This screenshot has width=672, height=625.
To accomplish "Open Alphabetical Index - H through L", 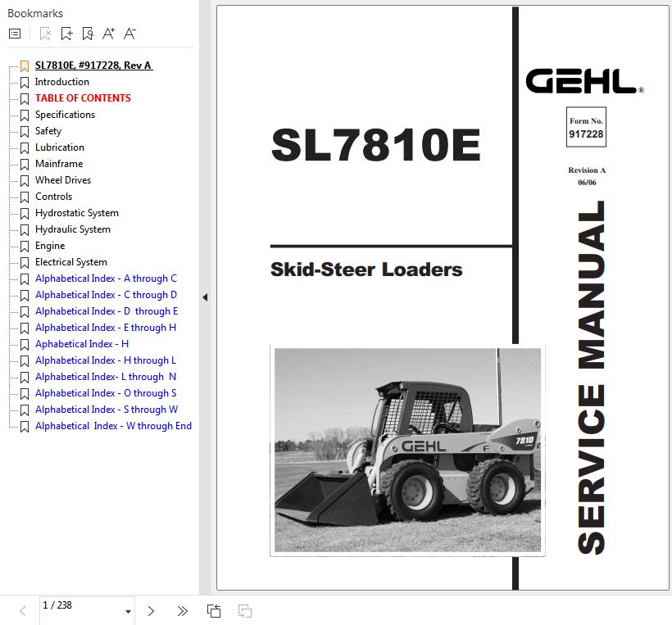I will 106,360.
